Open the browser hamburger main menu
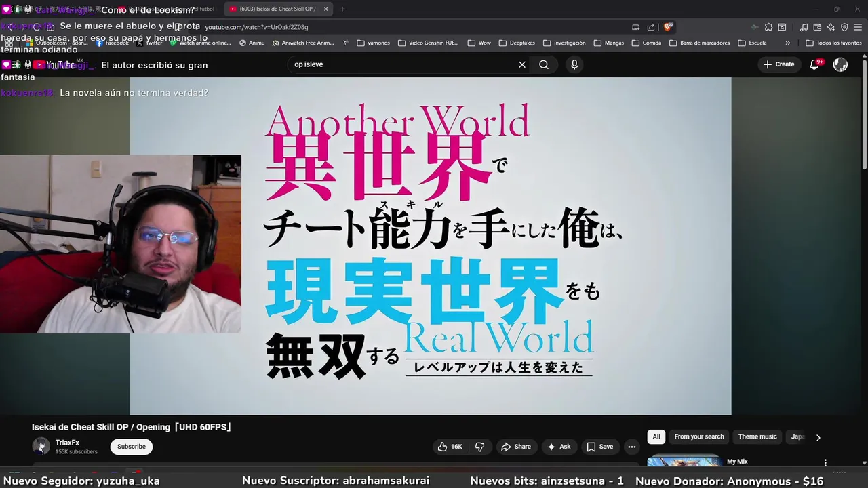868x488 pixels. tap(858, 27)
